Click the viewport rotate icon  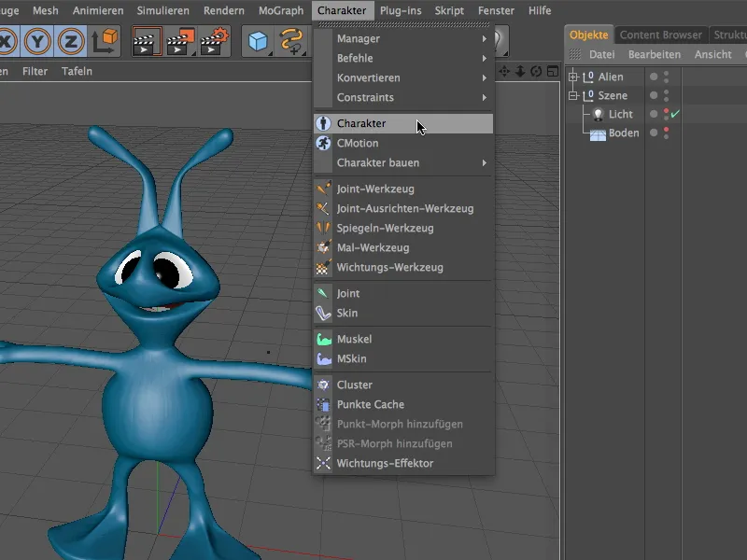[x=536, y=72]
